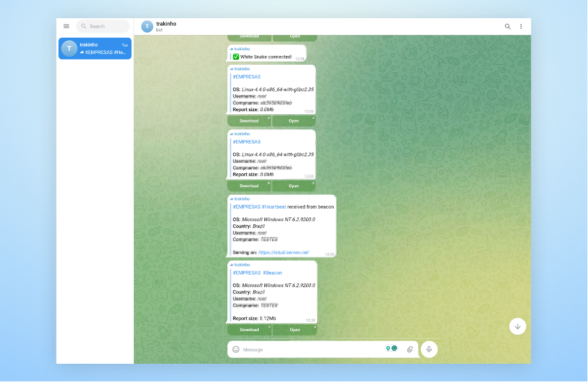Download the second Linux #EMPRESAS report
The height and width of the screenshot is (382, 588).
(249, 186)
